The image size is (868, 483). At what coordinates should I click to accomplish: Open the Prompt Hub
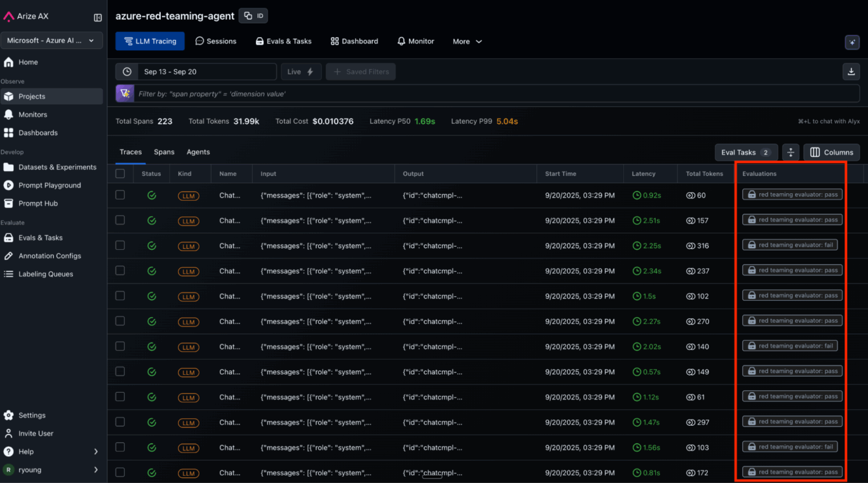coord(51,203)
